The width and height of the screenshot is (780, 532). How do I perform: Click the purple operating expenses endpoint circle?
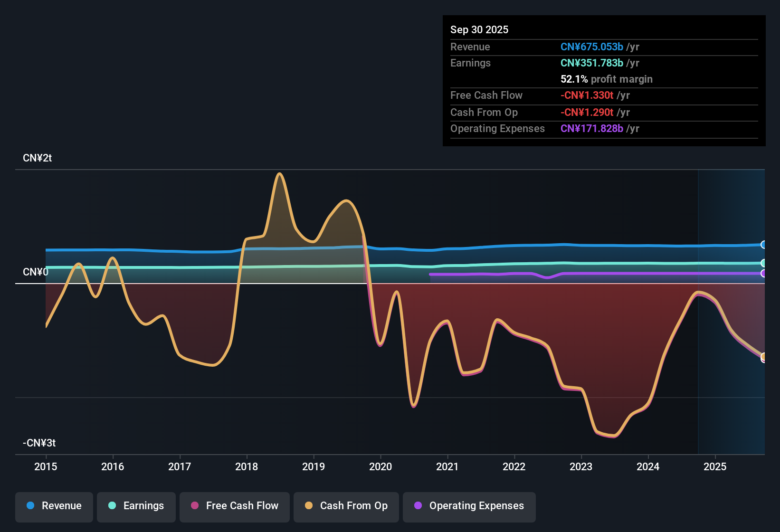point(764,274)
